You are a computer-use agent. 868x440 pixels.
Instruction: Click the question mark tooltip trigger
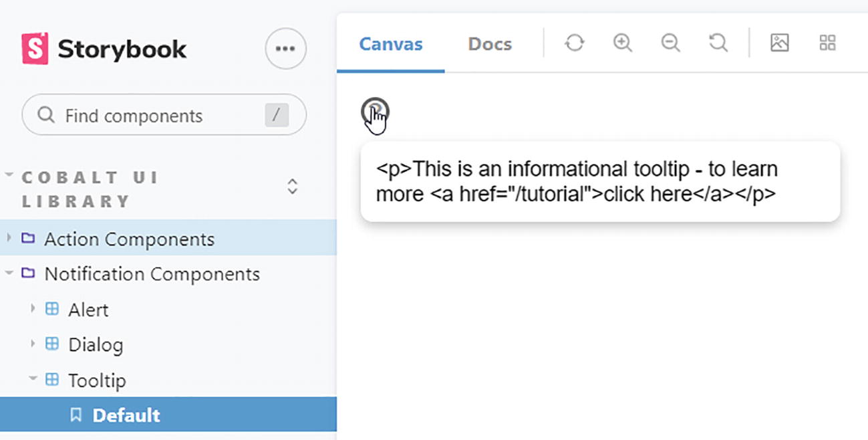[x=375, y=111]
